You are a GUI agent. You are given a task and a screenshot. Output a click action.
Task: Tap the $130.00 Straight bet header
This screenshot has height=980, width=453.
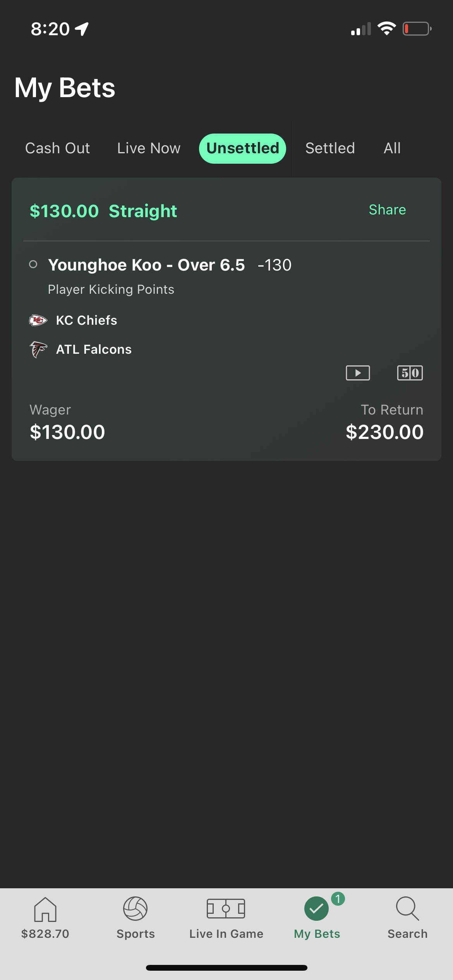[104, 211]
